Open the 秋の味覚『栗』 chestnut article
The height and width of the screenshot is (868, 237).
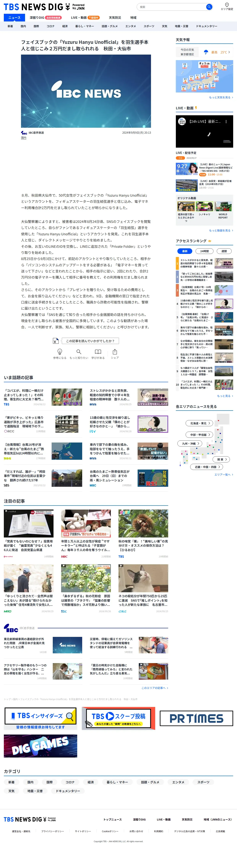point(143,534)
